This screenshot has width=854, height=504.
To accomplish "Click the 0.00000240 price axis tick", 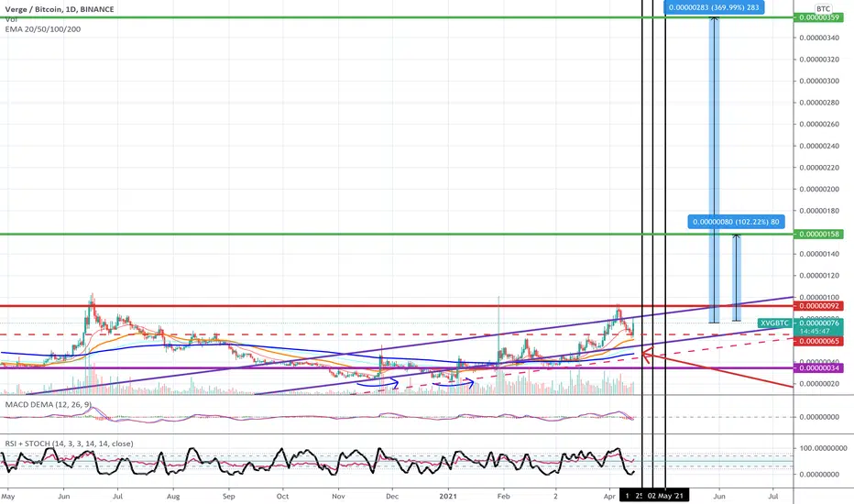I will coord(819,146).
